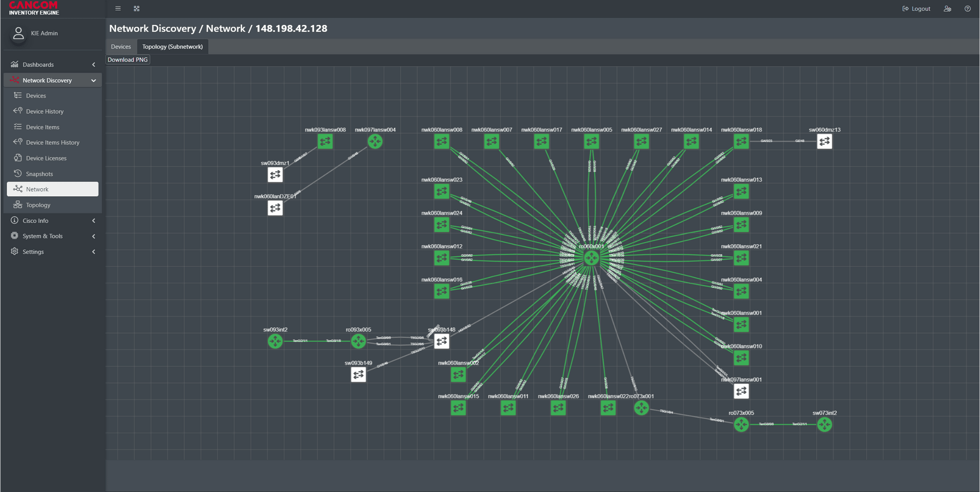Click the Device Licenses icon

tap(17, 158)
